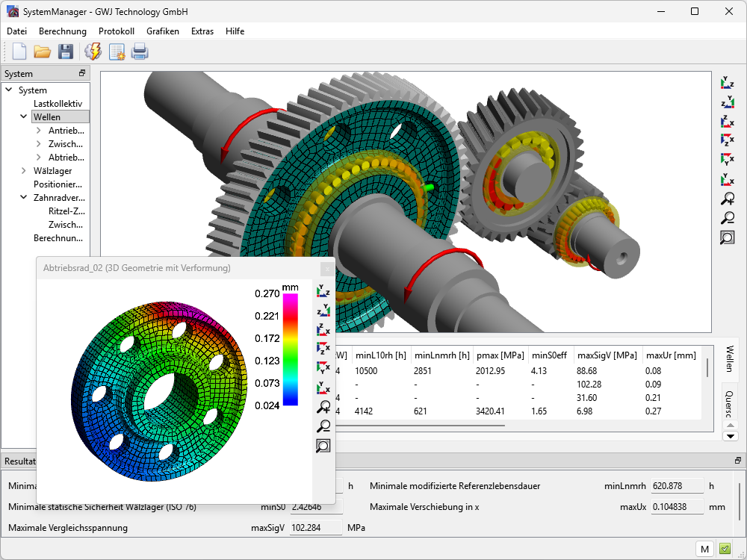Open the protocol report toolbar icon
This screenshot has width=747, height=560.
pos(117,52)
